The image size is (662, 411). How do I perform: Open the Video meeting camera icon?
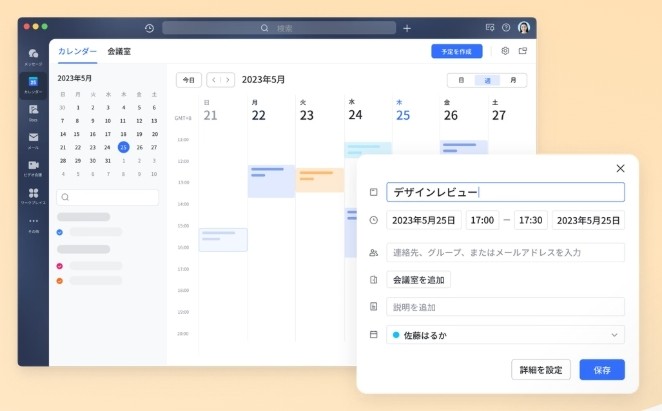click(33, 165)
